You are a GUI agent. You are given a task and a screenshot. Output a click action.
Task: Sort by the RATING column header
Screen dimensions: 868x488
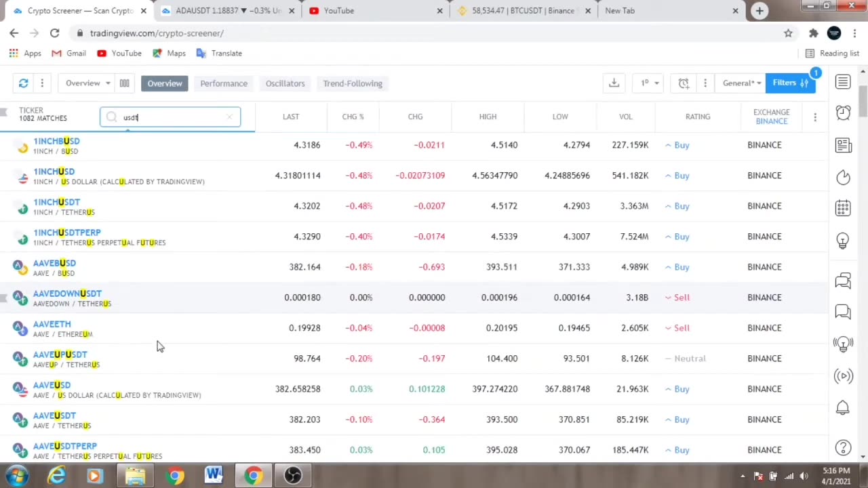click(698, 117)
